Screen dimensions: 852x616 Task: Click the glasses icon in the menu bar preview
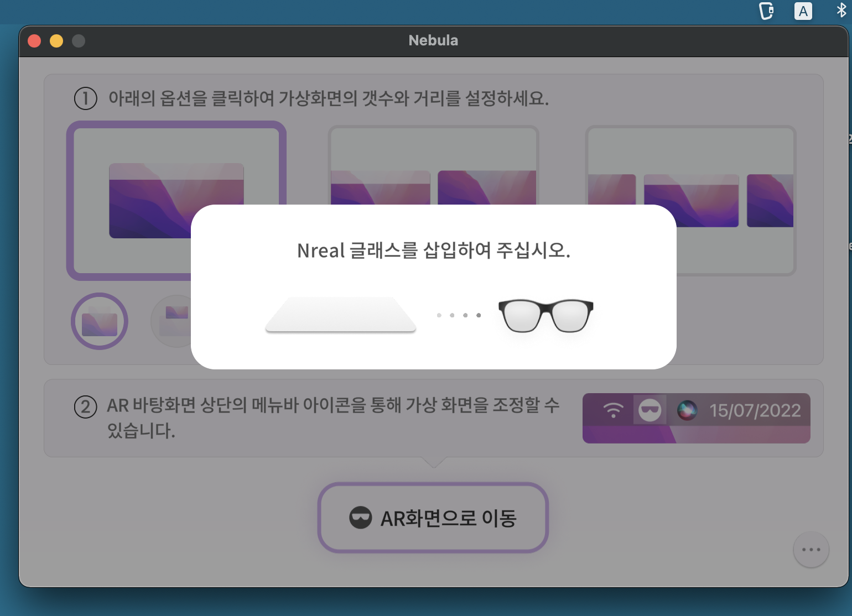coord(650,410)
